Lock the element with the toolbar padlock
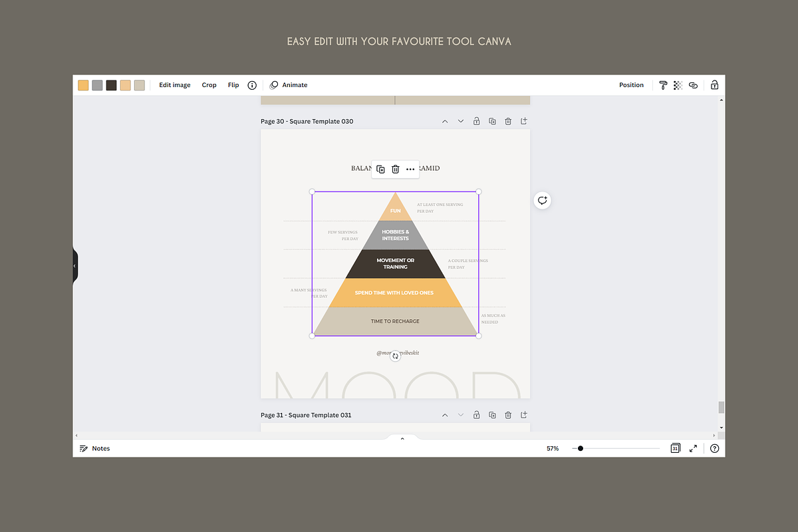This screenshot has height=532, width=798. coord(714,85)
